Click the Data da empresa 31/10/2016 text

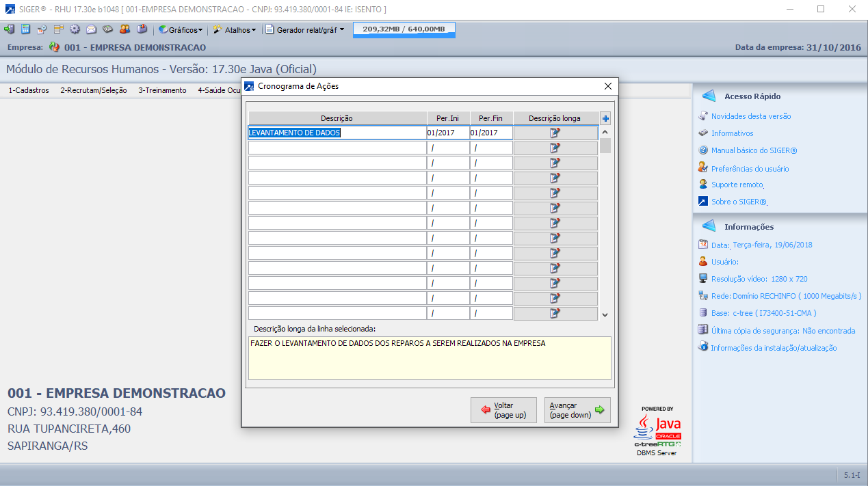798,47
